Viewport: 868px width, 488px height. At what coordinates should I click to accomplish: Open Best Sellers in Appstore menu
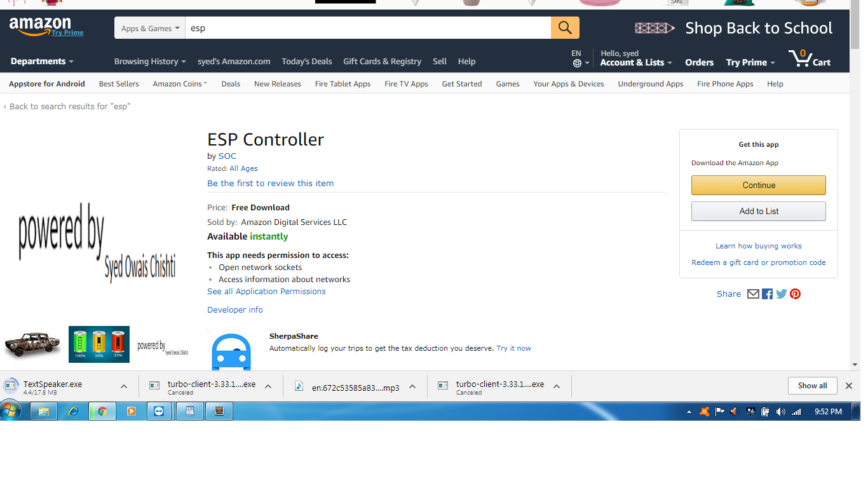pos(119,84)
